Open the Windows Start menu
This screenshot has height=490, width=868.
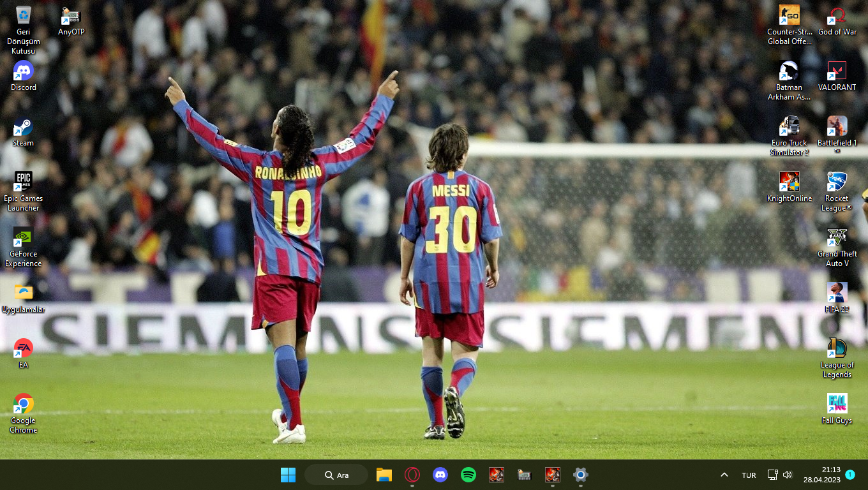[x=288, y=475]
